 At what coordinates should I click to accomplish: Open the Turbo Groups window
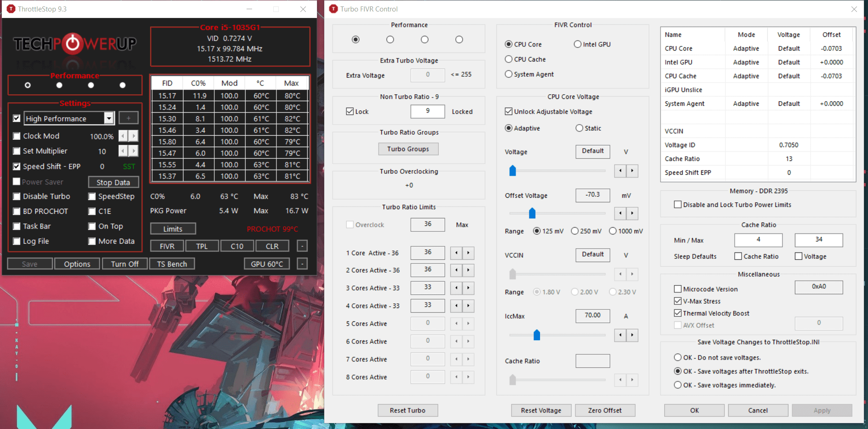coord(408,149)
